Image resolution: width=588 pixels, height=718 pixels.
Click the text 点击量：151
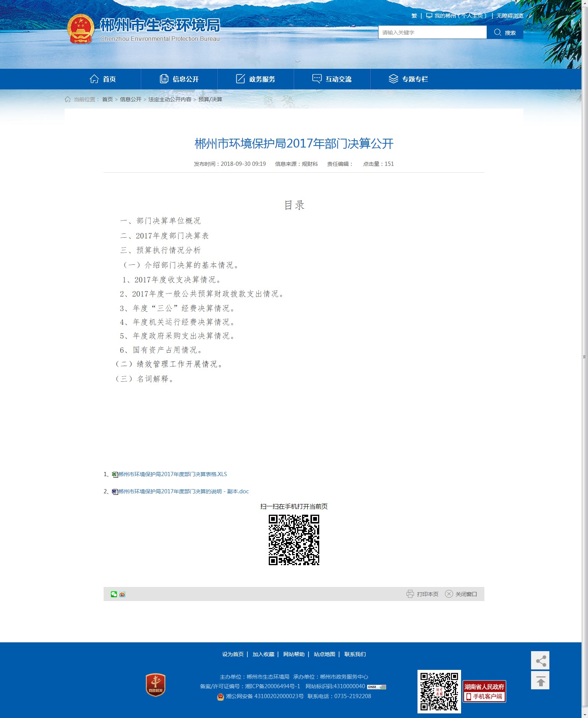(x=378, y=164)
